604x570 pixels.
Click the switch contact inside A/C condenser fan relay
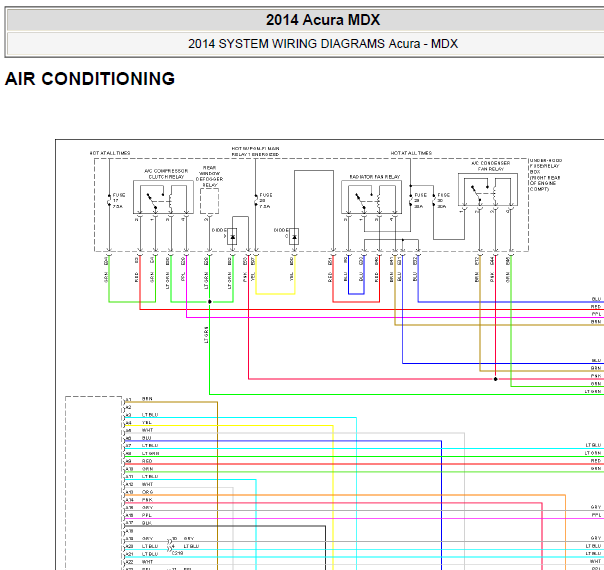coord(476,193)
